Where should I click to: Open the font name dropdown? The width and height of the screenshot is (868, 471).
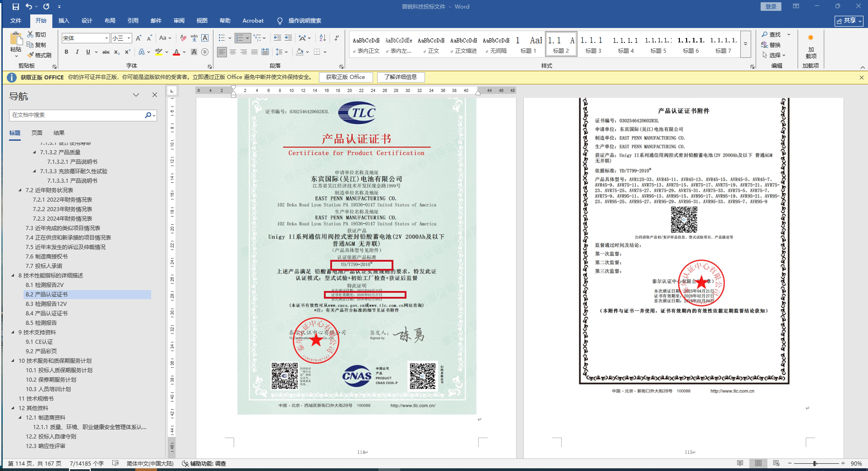click(106, 38)
